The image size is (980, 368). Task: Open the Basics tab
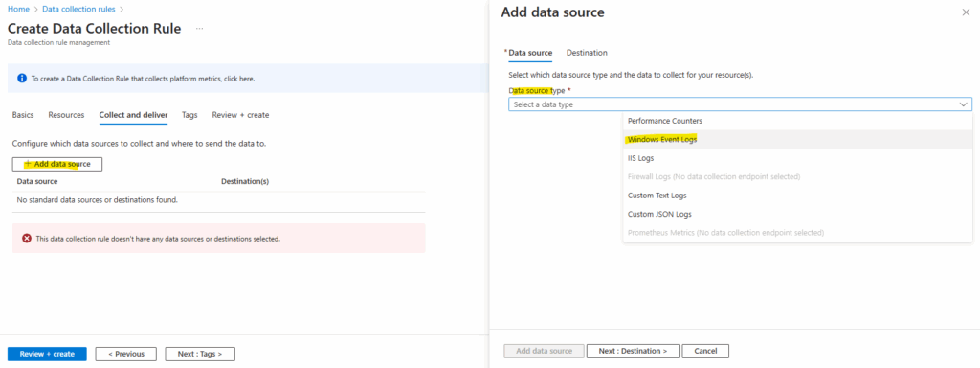click(23, 115)
